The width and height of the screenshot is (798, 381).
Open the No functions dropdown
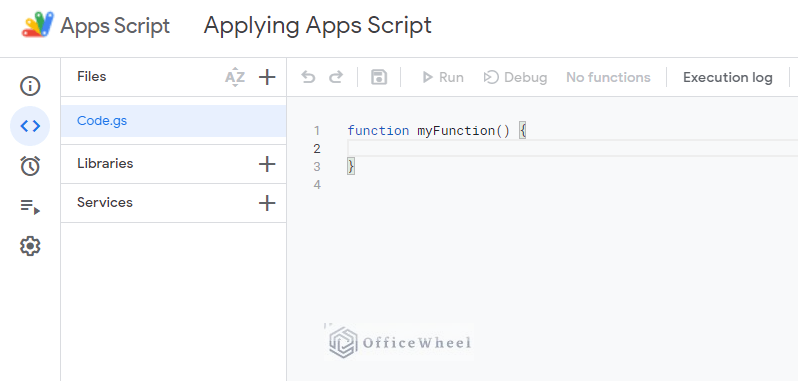[608, 77]
